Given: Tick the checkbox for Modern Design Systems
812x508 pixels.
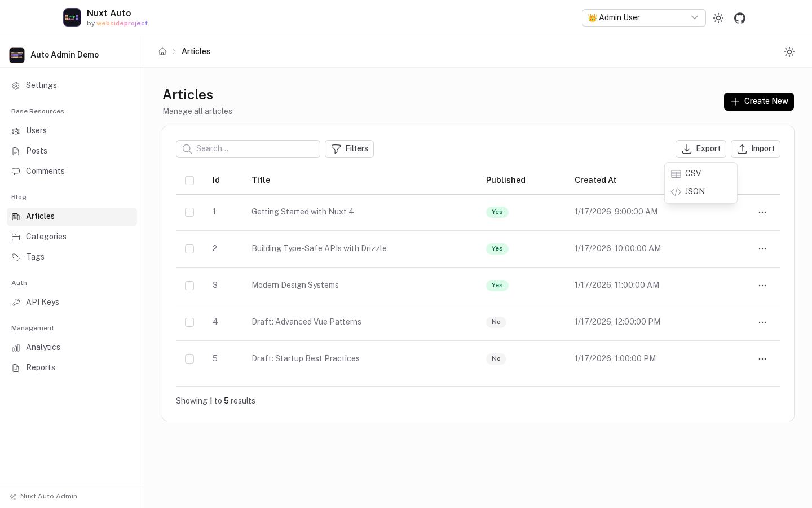Looking at the screenshot, I should pyautogui.click(x=189, y=286).
